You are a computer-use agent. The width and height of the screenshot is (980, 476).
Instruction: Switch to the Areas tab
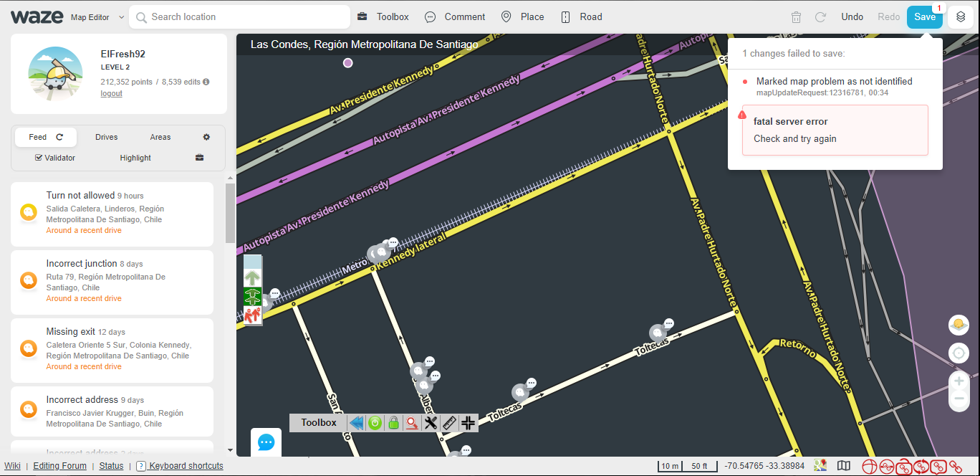(x=160, y=137)
